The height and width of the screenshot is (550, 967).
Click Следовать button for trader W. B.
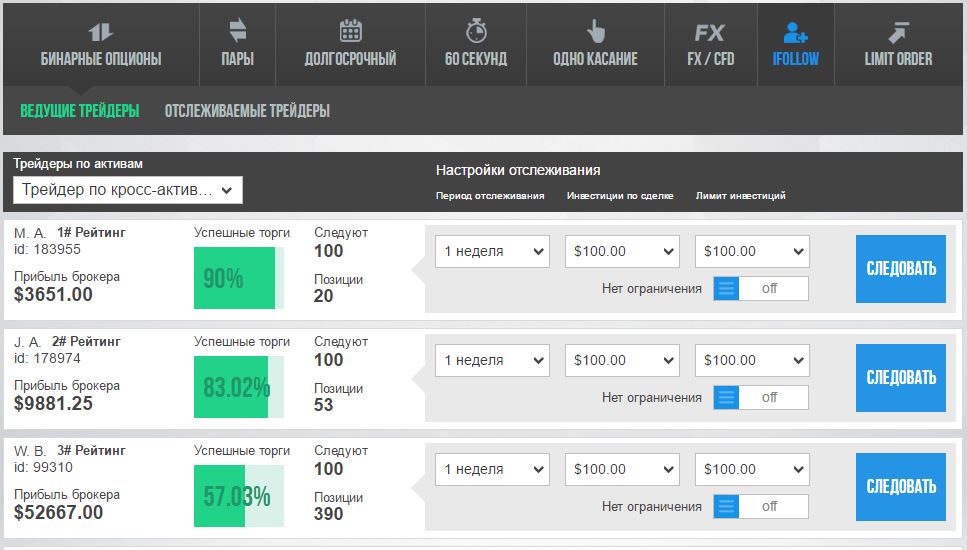[900, 487]
